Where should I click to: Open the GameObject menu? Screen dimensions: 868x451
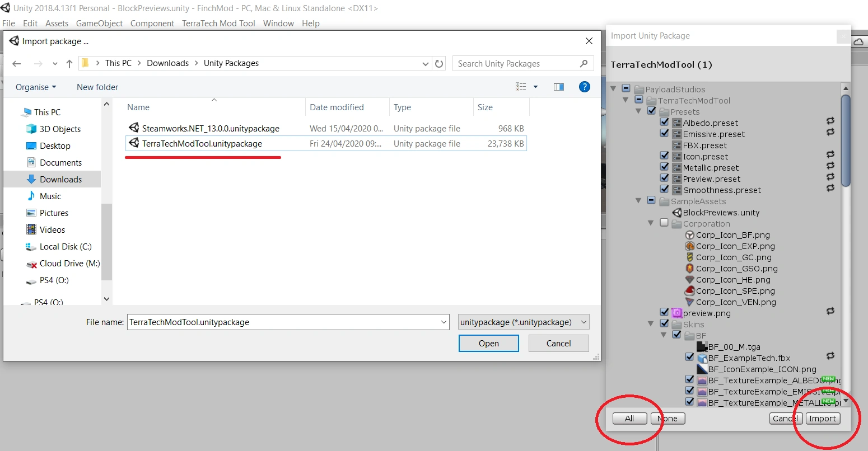(x=99, y=24)
